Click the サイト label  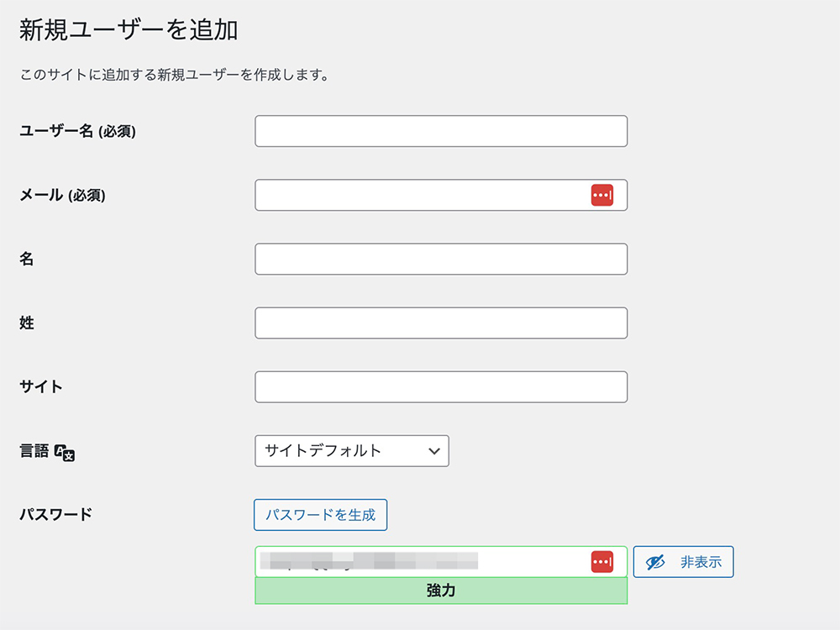(41, 386)
